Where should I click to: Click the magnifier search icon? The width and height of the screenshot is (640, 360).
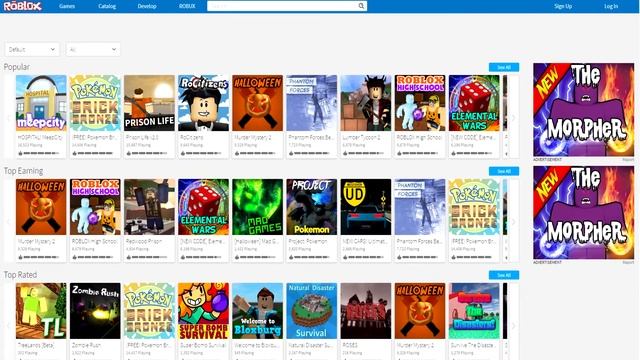pyautogui.click(x=361, y=6)
